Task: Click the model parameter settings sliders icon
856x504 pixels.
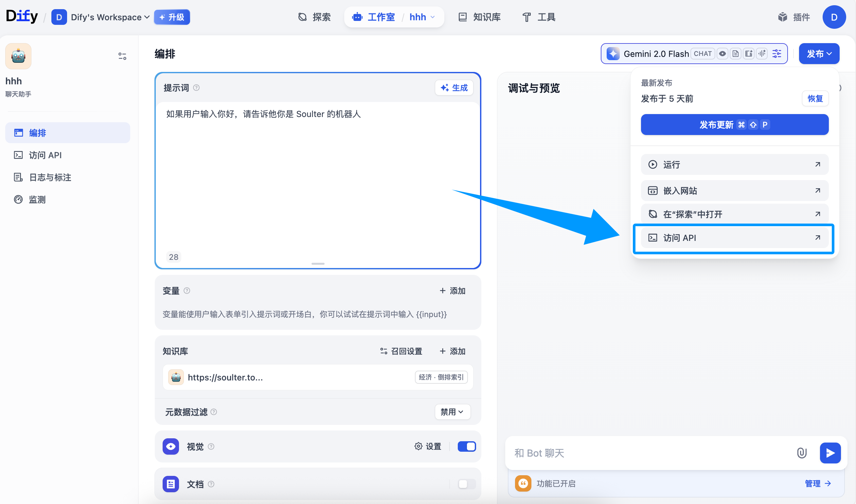Action: (776, 54)
